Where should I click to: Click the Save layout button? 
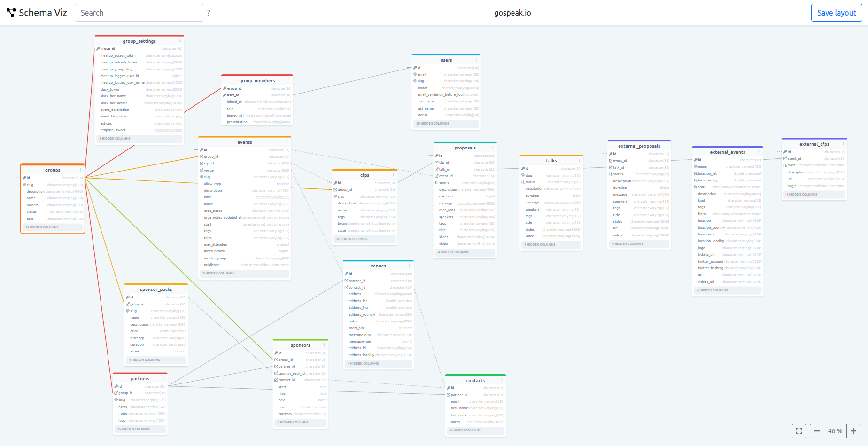click(836, 13)
